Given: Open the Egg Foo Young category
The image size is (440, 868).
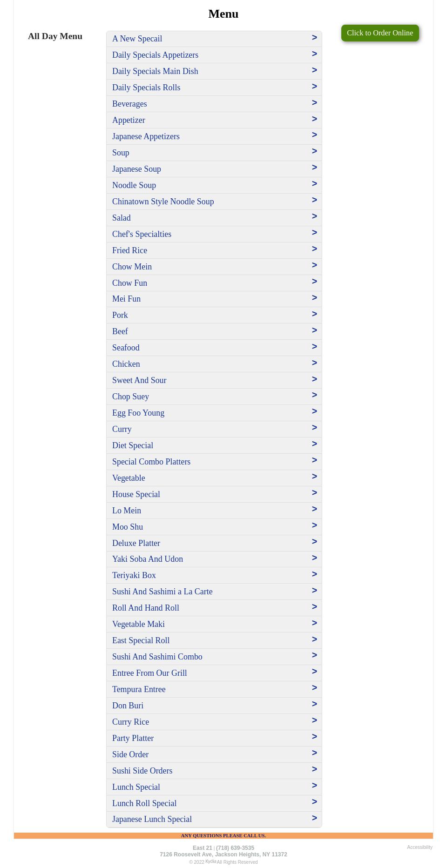Looking at the screenshot, I should coord(138,413).
